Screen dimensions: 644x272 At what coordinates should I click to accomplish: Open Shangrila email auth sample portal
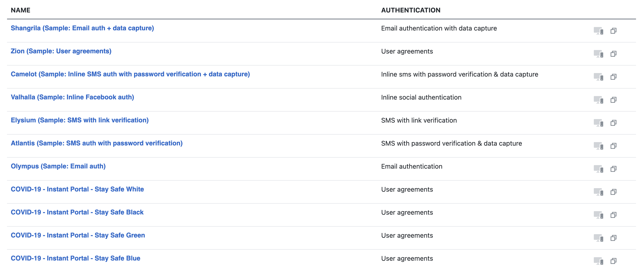tap(82, 28)
